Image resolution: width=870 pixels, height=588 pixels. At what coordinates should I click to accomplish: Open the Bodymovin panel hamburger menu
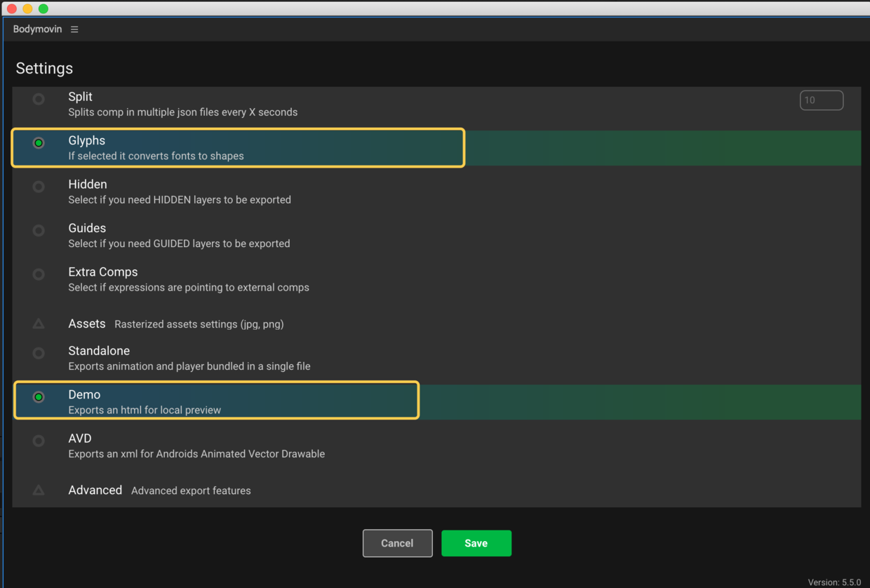click(74, 29)
